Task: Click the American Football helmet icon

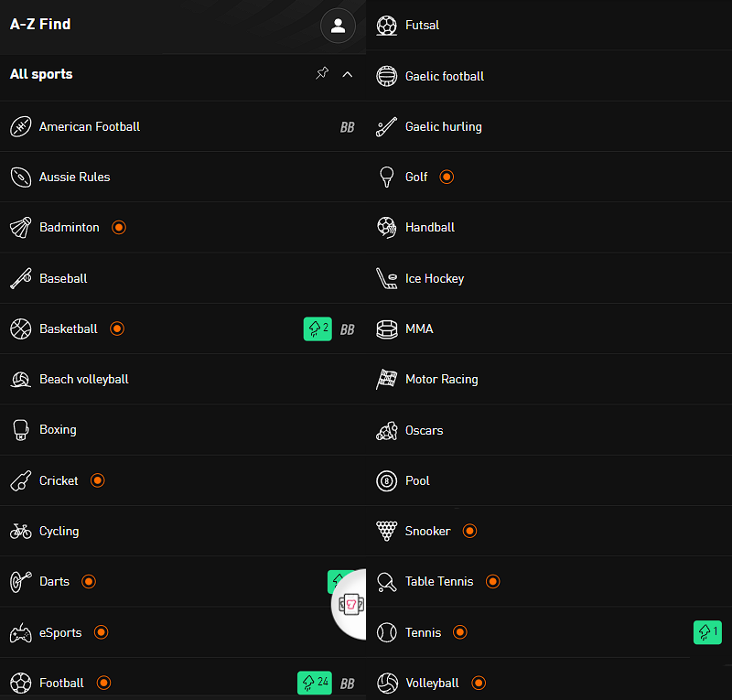Action: click(20, 127)
